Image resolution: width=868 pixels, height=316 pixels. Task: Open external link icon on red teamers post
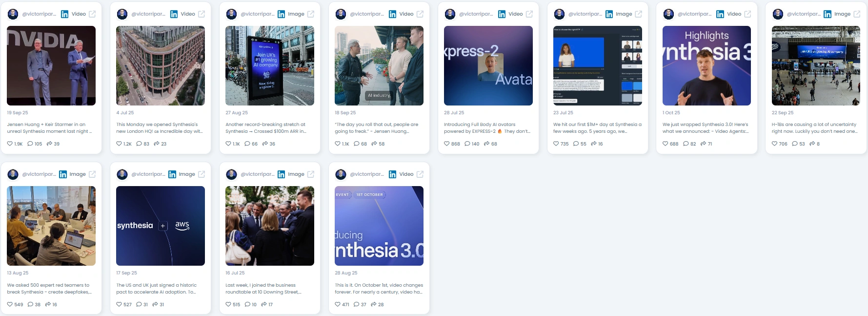[x=92, y=174]
